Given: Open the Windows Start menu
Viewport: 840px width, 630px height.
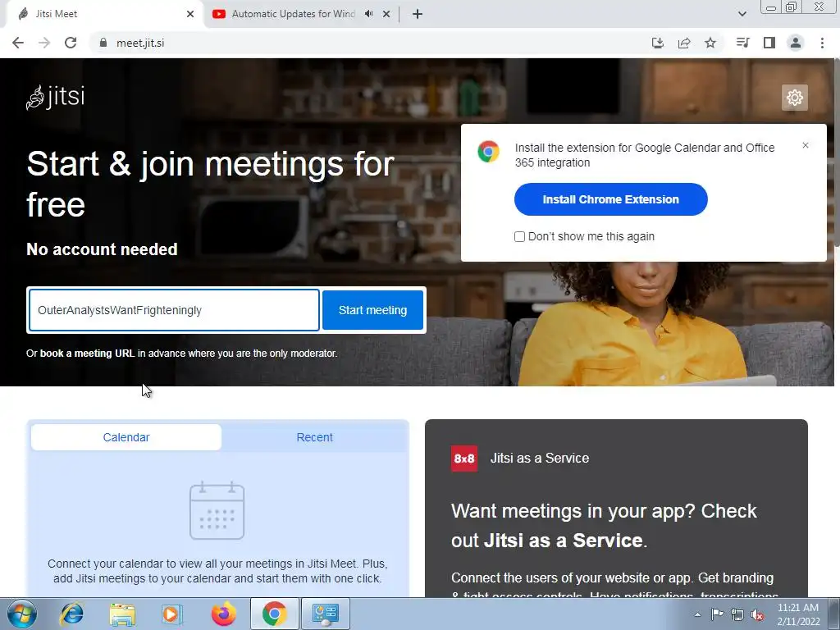Looking at the screenshot, I should click(22, 614).
